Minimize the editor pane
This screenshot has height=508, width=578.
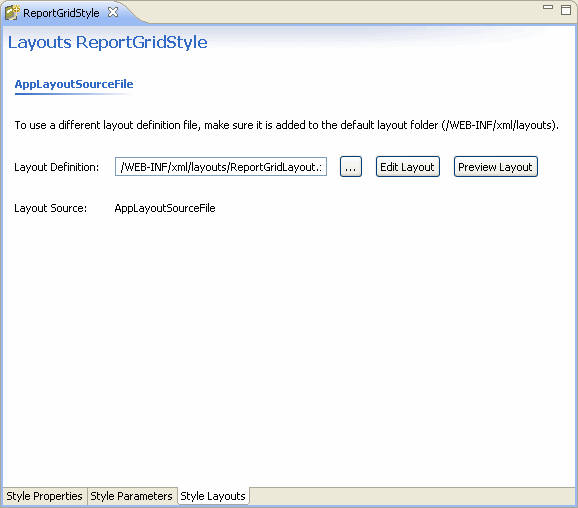click(x=548, y=7)
